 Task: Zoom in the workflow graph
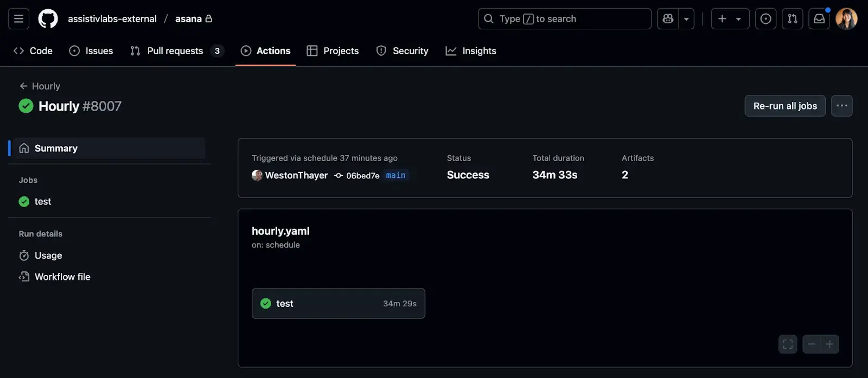(x=830, y=344)
